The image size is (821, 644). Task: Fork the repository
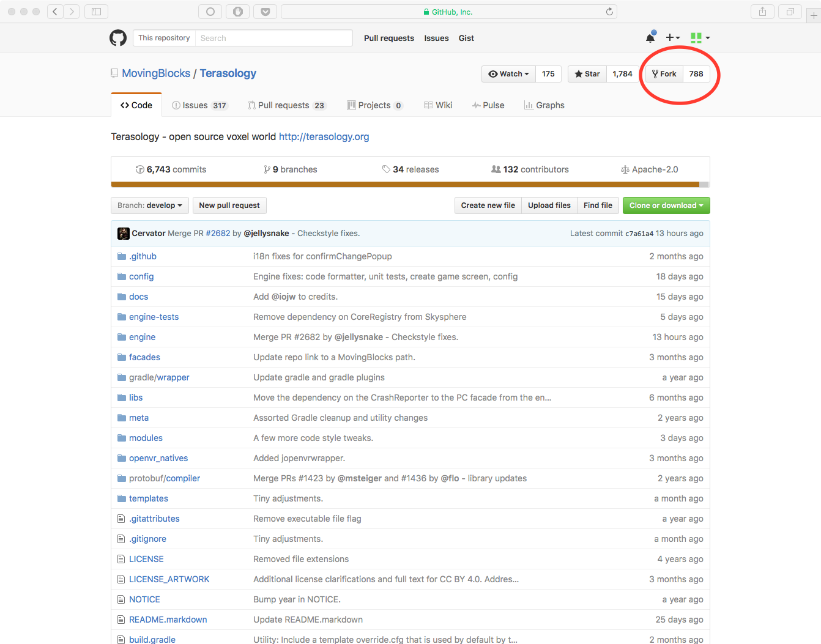(664, 74)
